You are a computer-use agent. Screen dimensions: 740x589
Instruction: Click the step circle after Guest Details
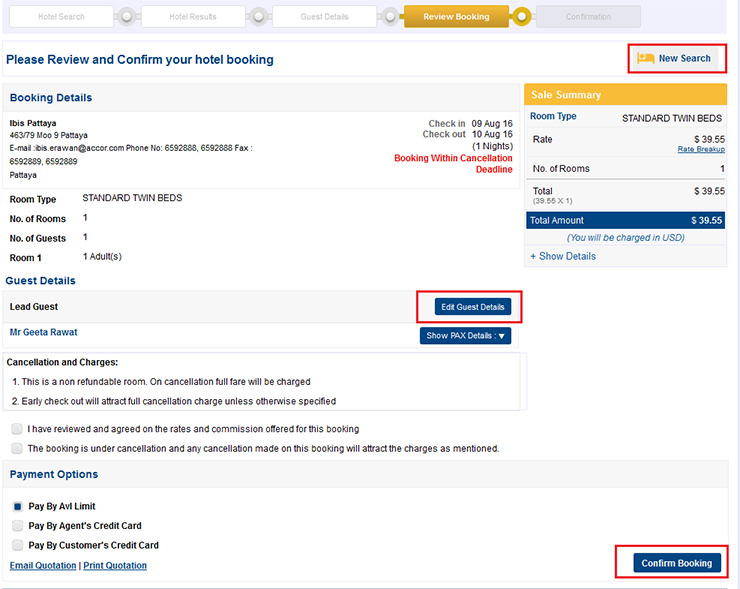389,17
